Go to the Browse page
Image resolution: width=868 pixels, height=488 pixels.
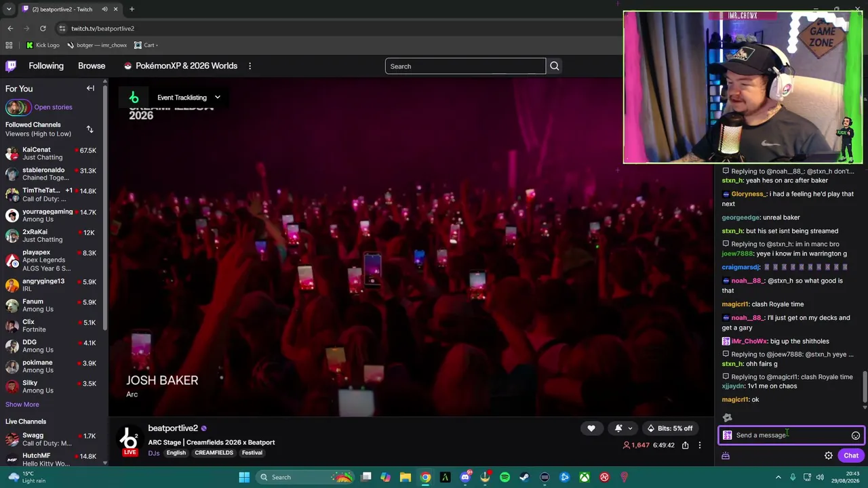[92, 66]
